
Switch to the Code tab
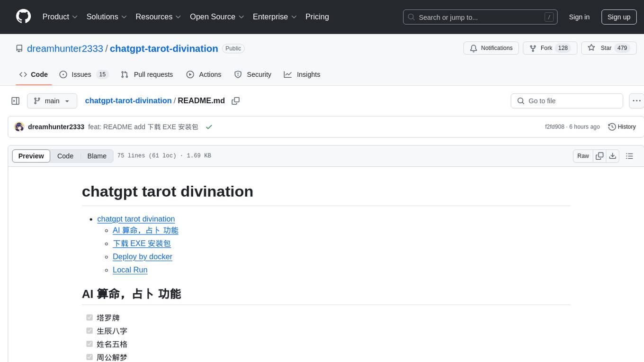34,74
